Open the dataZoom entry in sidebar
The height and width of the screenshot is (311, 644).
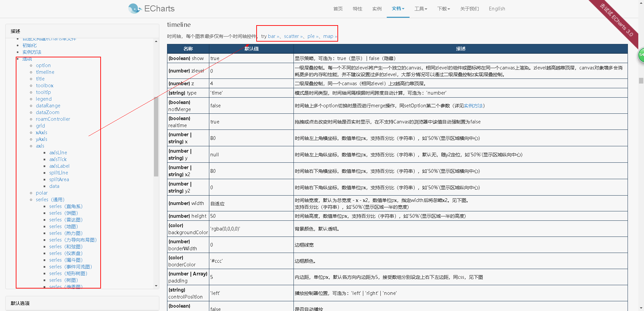(48, 112)
